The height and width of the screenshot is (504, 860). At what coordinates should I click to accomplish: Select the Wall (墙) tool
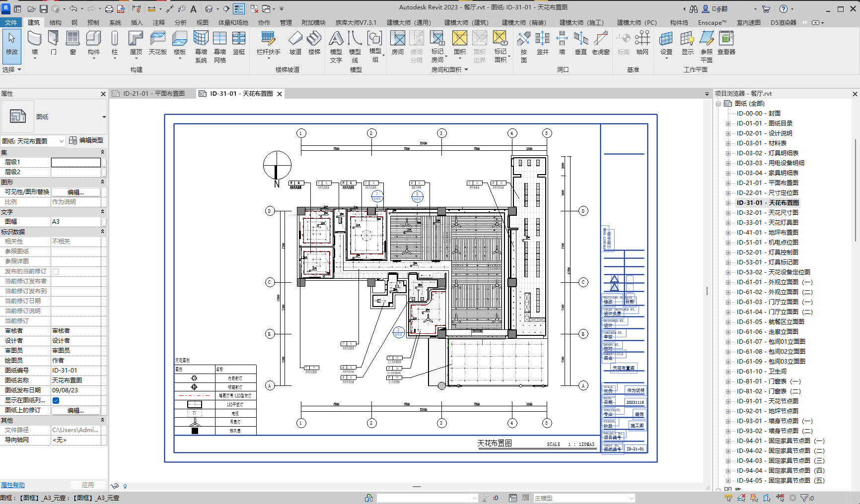pyautogui.click(x=34, y=43)
